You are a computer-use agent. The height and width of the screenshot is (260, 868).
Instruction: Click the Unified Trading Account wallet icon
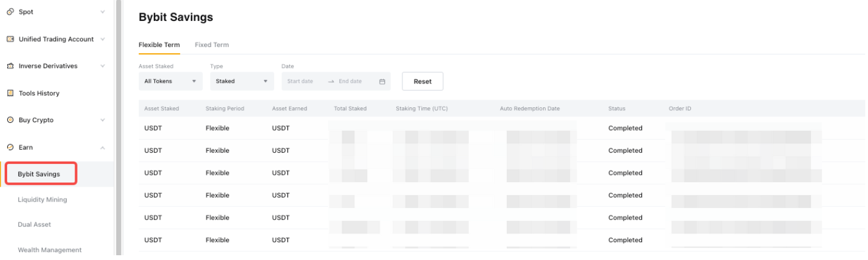click(10, 39)
